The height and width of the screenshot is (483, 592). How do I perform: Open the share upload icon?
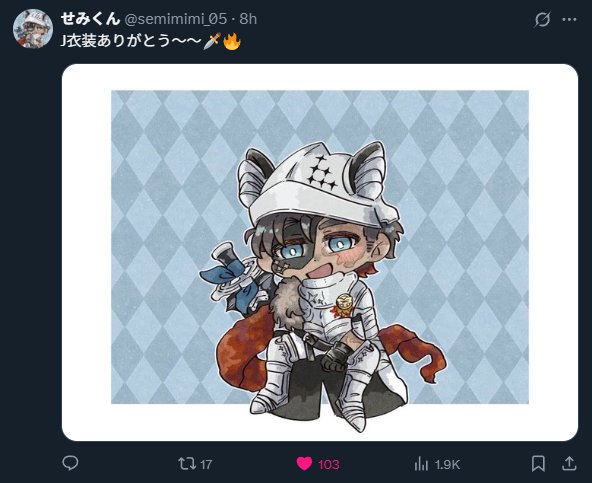pyautogui.click(x=569, y=464)
